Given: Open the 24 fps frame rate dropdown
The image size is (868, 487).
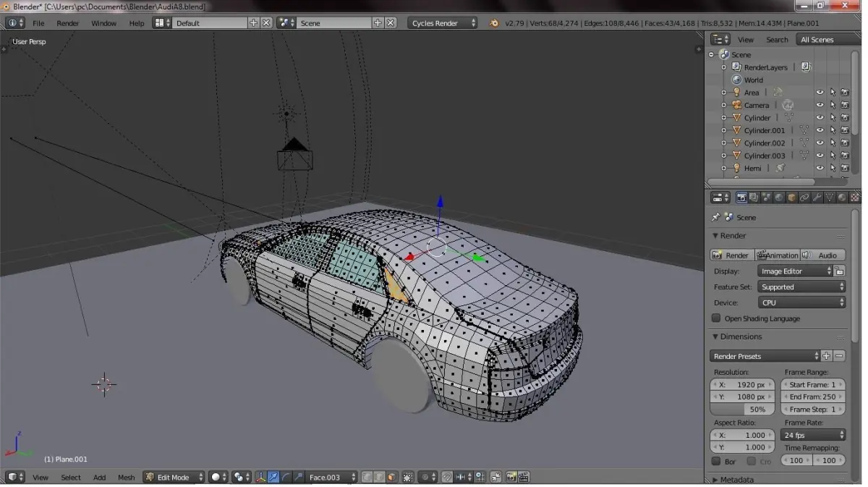Looking at the screenshot, I should (x=813, y=436).
